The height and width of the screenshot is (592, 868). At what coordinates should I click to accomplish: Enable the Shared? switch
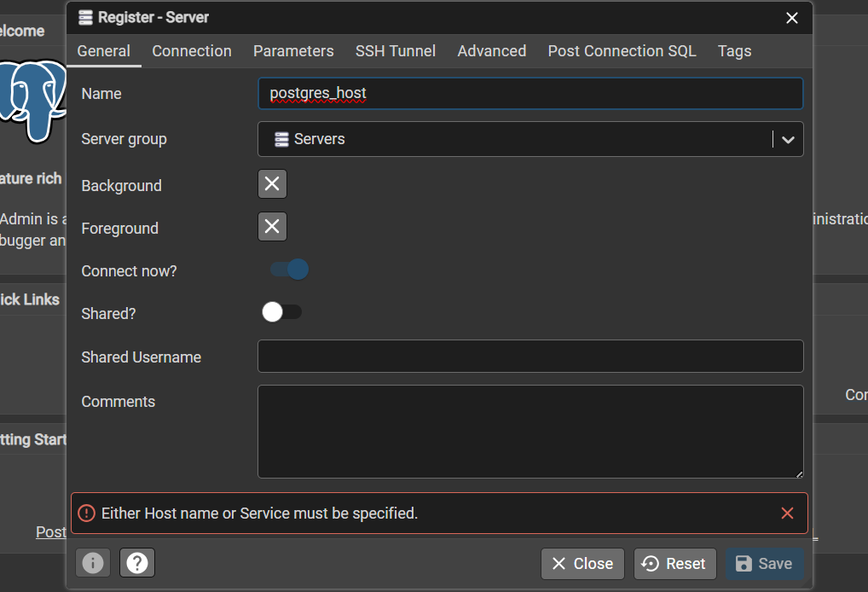[281, 312]
